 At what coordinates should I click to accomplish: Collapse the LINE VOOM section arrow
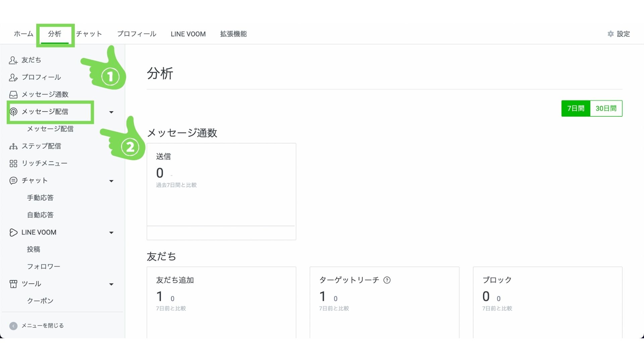click(x=111, y=233)
